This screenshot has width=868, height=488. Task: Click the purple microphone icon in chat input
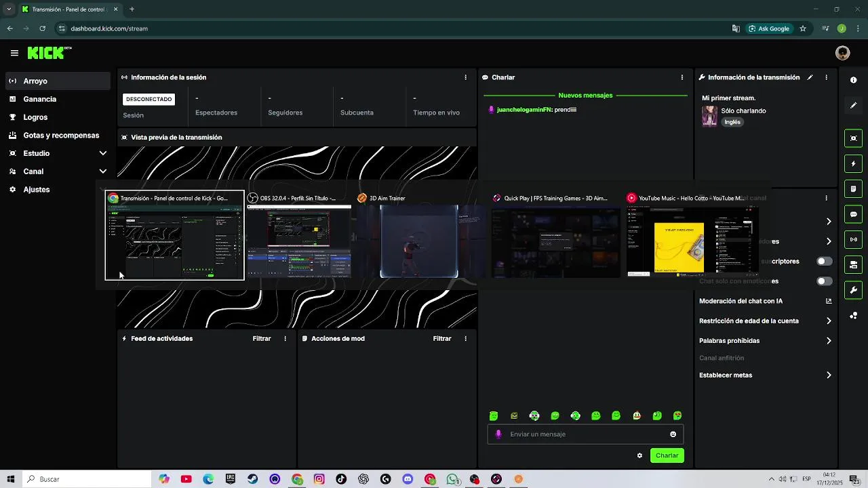498,434
